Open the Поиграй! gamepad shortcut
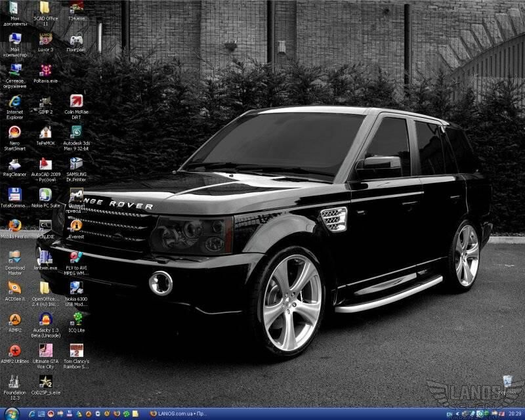This screenshot has height=420, width=525. [x=76, y=42]
